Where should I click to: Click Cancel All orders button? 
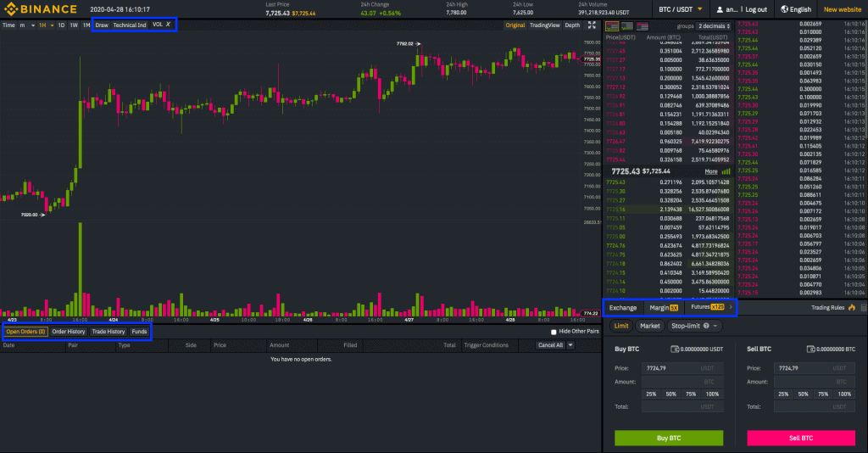550,345
